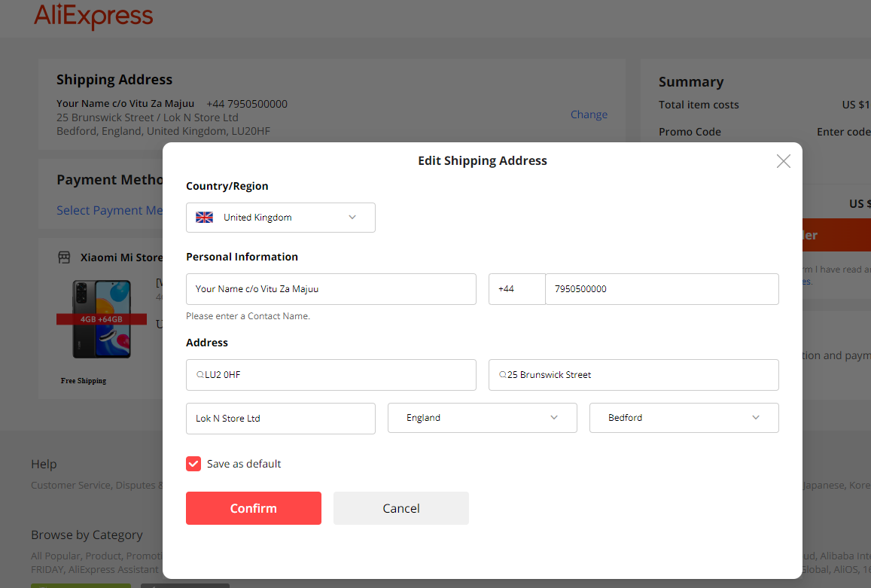Click the contact name input field
871x588 pixels.
point(331,288)
